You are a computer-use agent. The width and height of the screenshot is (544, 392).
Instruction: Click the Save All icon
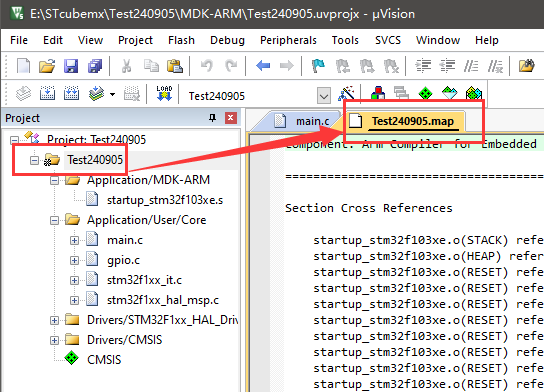pyautogui.click(x=95, y=65)
